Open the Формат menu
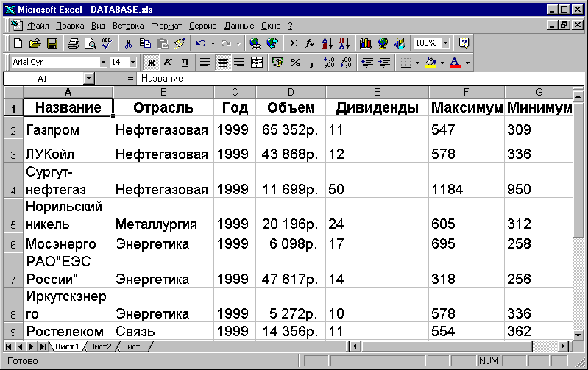Viewport: 588px width, 370px height. coord(166,26)
